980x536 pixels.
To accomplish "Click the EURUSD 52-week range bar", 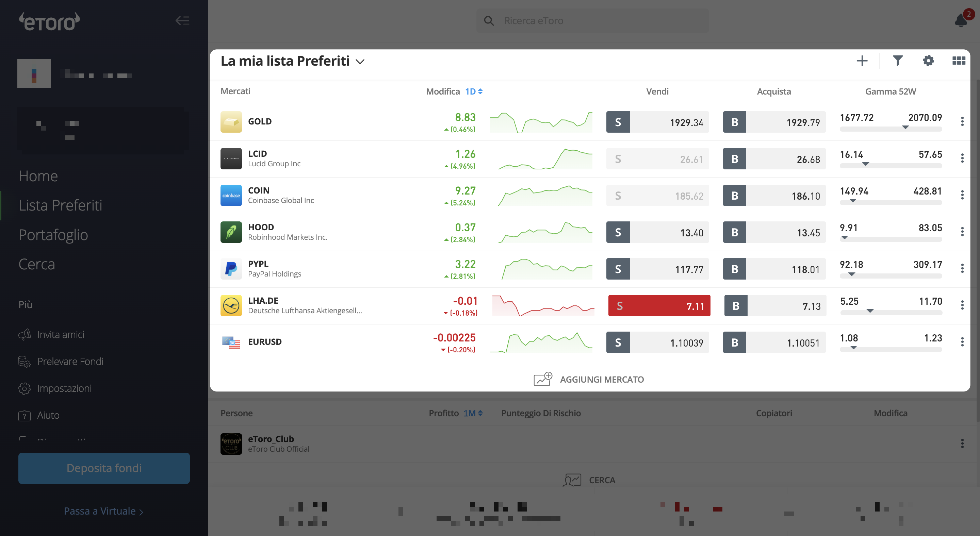I will (x=891, y=349).
